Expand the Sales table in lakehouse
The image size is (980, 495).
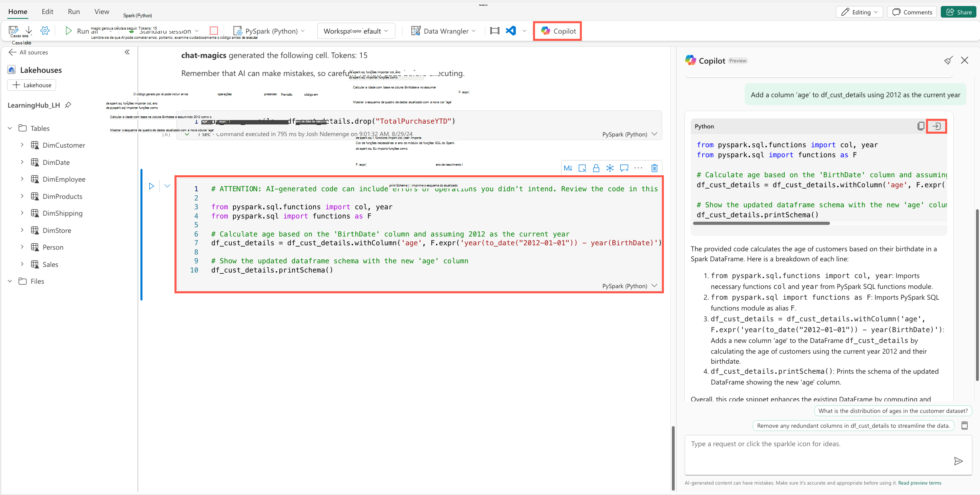[23, 264]
